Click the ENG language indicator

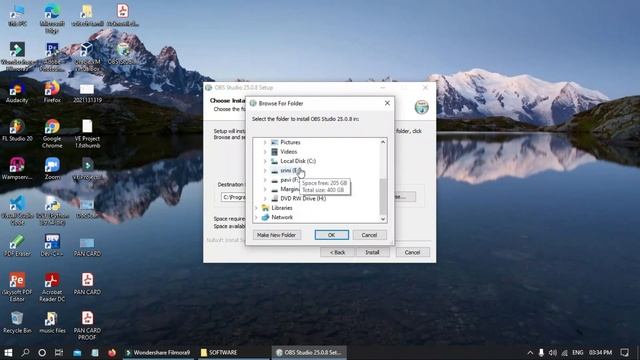pyautogui.click(x=578, y=352)
